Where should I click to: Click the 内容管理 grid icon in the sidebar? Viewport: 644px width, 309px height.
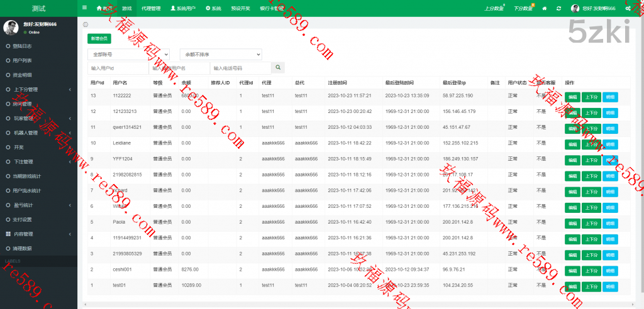coord(8,234)
